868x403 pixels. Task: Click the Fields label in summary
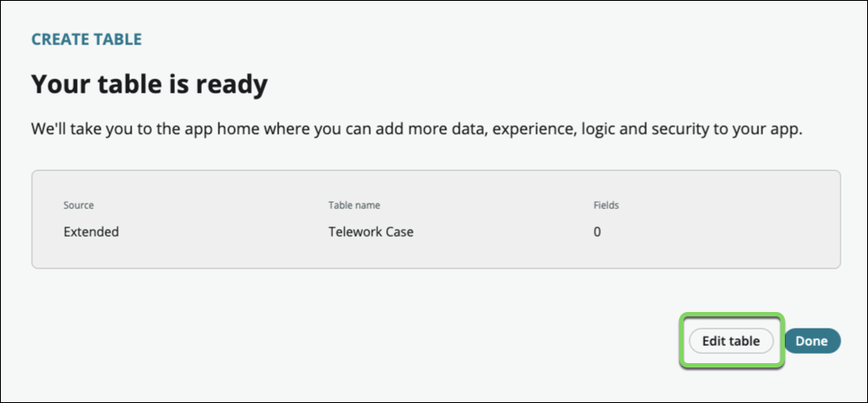606,205
